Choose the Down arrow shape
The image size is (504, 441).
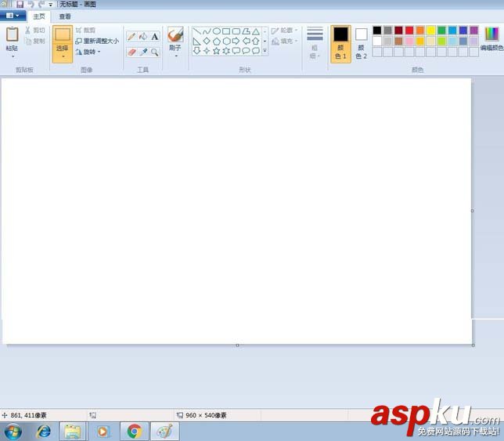pos(197,51)
